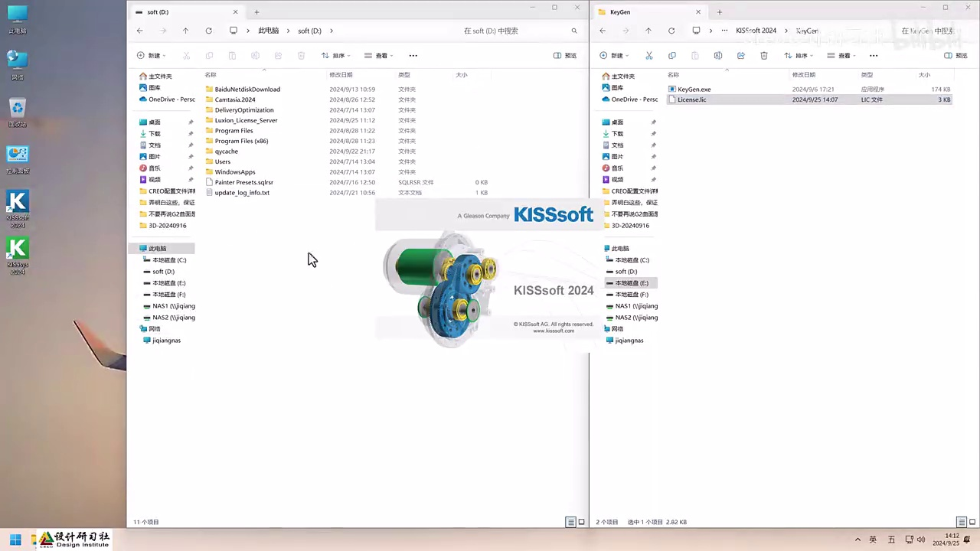
Task: Open Sort dropdown in soft (D:) window
Action: [x=335, y=55]
